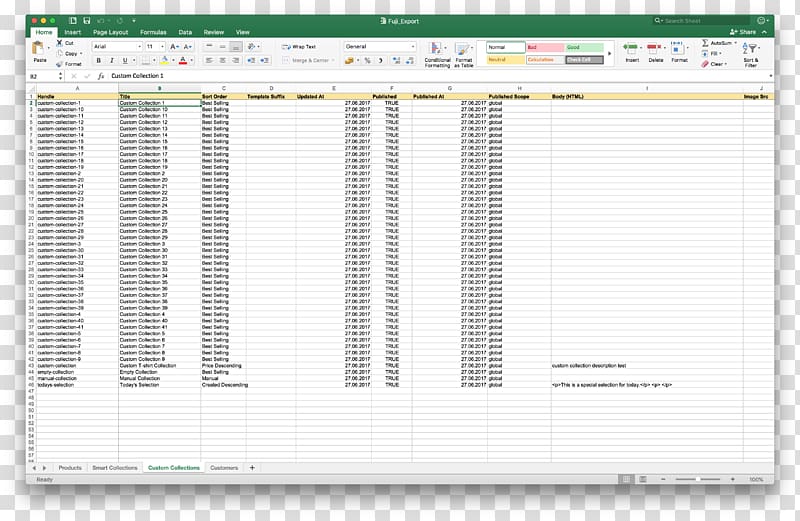Open the Quick Access toolbar customize arrow
The height and width of the screenshot is (521, 800).
click(x=134, y=21)
